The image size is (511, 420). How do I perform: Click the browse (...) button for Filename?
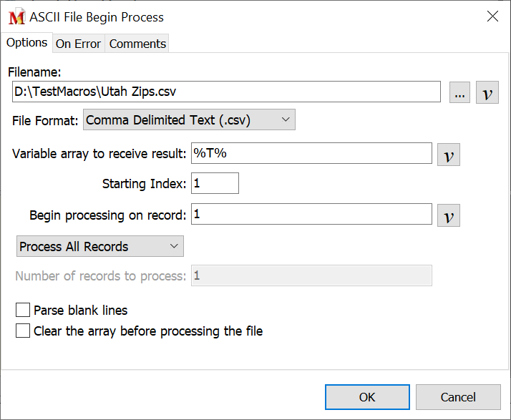[x=459, y=93]
